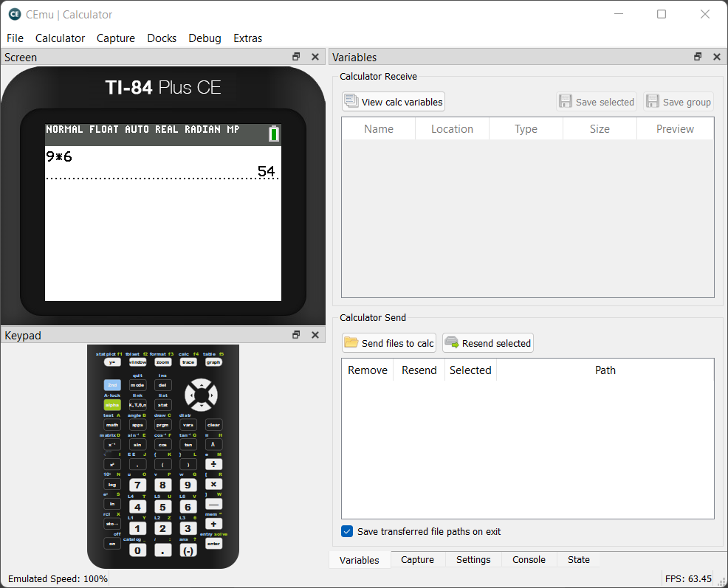
Task: Tap the mode key on the keypad
Action: click(137, 385)
